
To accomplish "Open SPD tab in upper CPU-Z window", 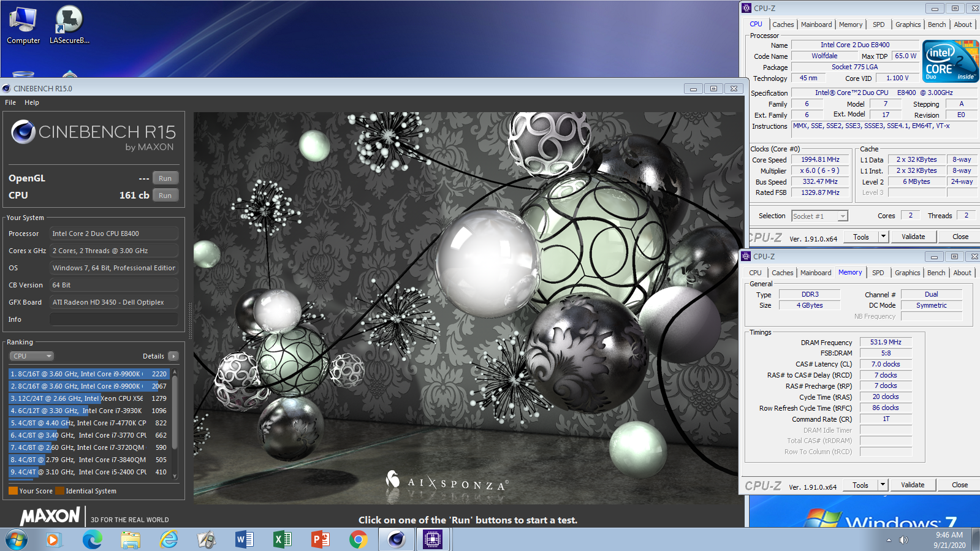I will [x=878, y=25].
